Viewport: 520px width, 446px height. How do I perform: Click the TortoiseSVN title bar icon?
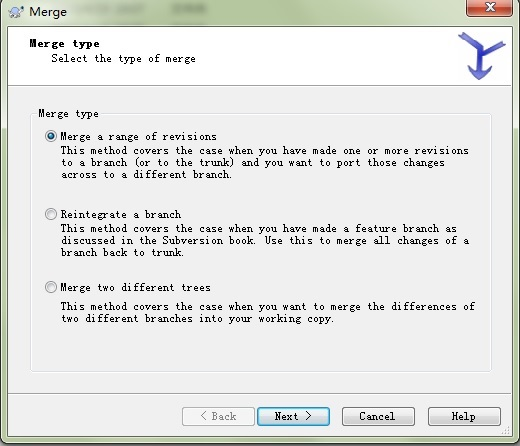tap(16, 12)
